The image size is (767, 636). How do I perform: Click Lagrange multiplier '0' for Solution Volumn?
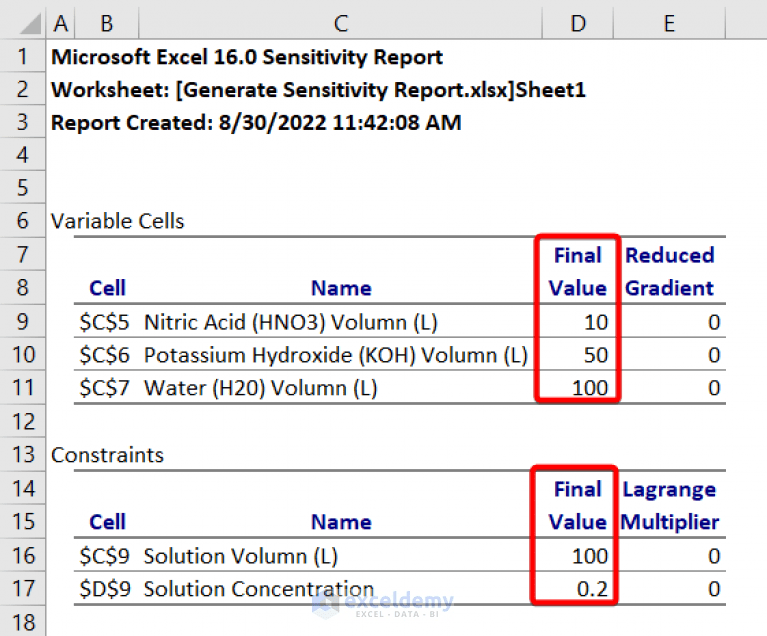(714, 556)
